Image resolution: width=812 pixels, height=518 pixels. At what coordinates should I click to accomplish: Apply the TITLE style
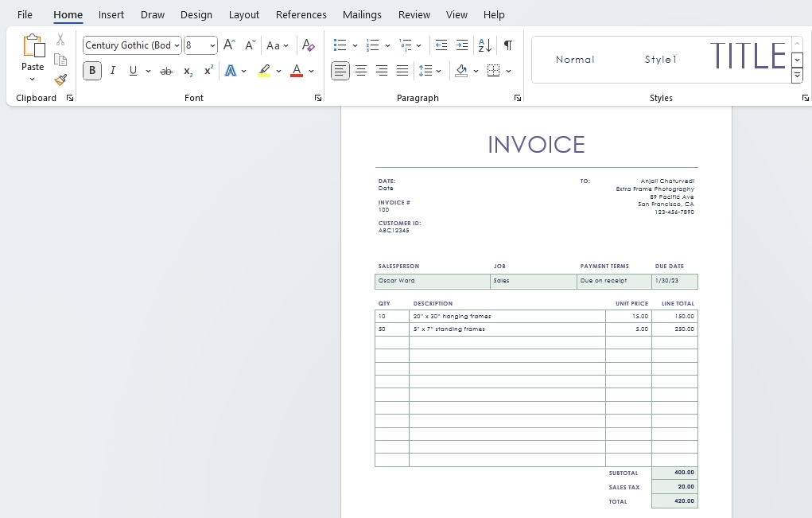(x=748, y=56)
